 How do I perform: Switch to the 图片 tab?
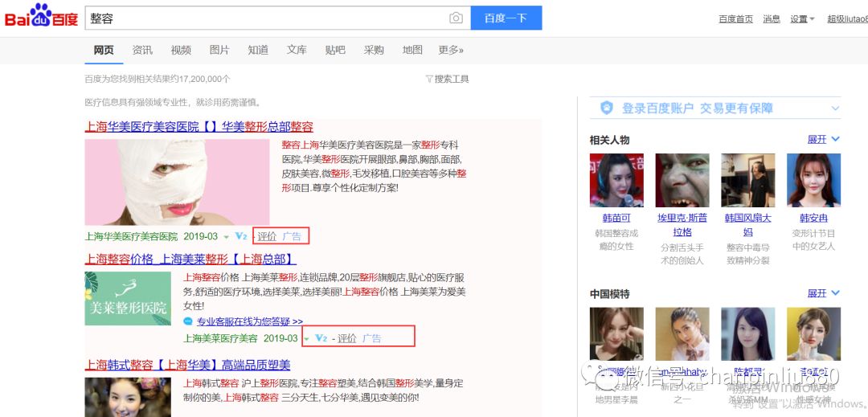click(x=219, y=51)
